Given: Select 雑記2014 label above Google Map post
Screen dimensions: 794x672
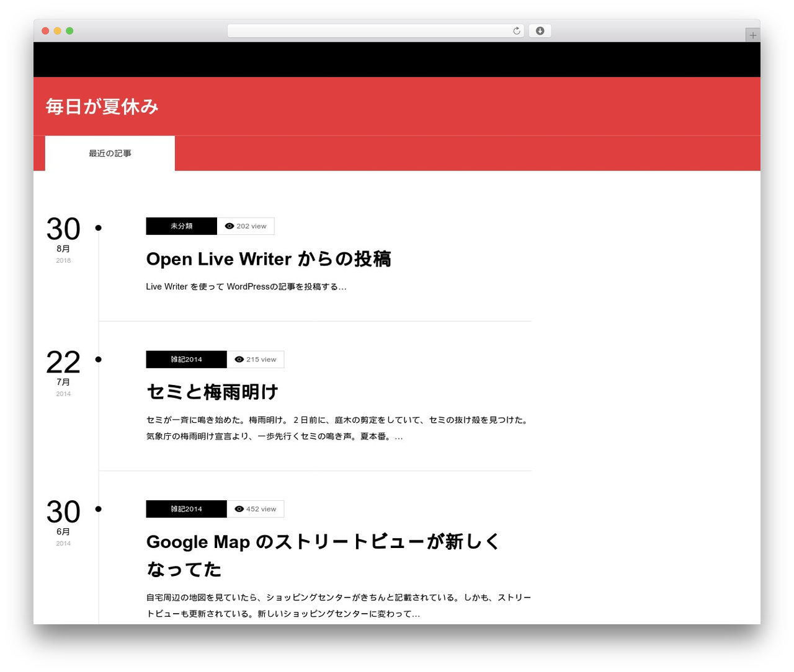Looking at the screenshot, I should tap(187, 509).
